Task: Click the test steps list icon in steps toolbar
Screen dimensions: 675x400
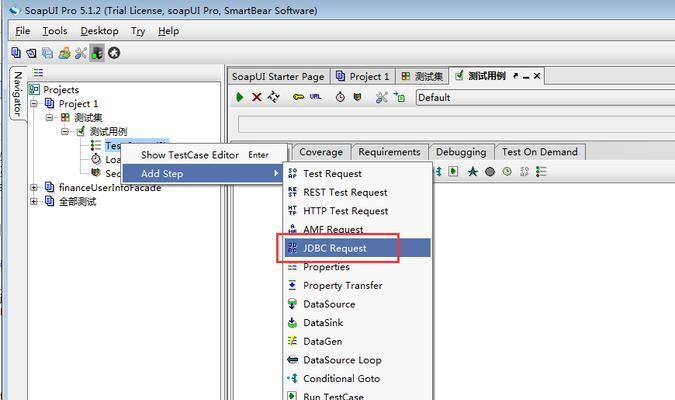Action: point(542,171)
